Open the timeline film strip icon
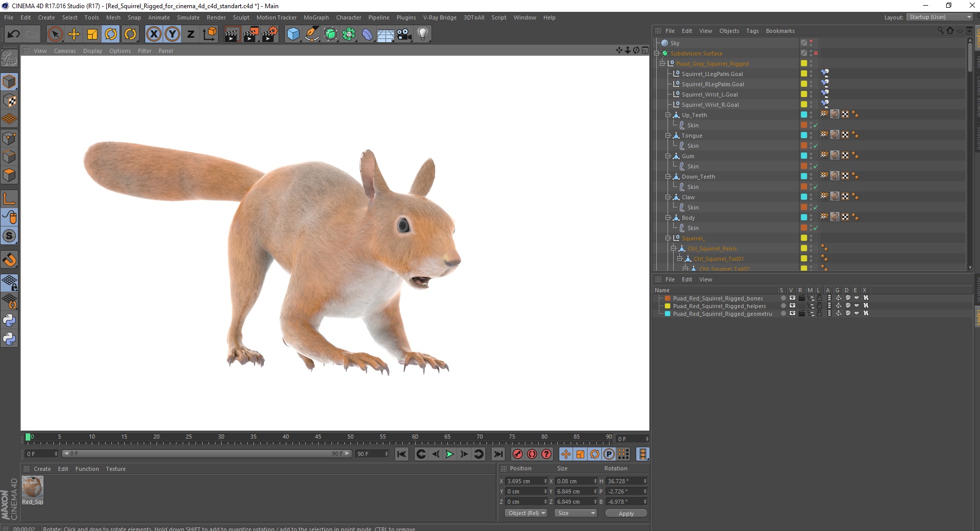 coord(642,454)
